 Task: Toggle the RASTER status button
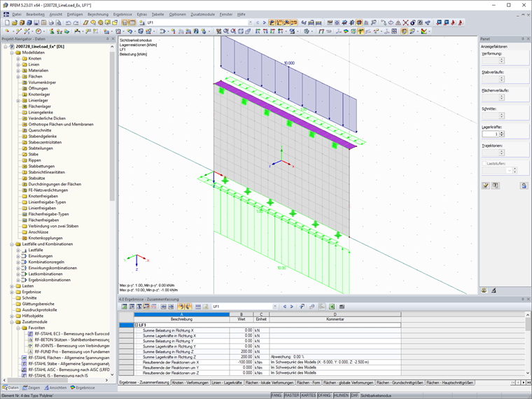291,395
